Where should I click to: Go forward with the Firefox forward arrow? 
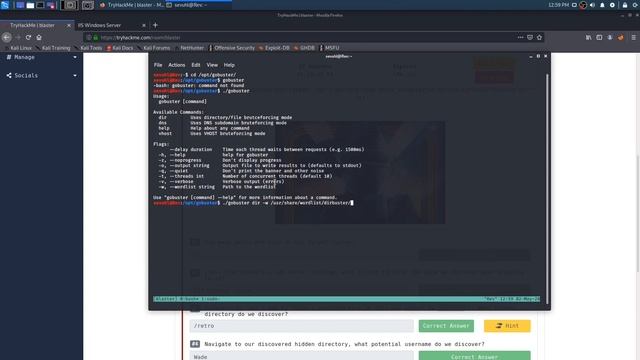tap(18, 38)
